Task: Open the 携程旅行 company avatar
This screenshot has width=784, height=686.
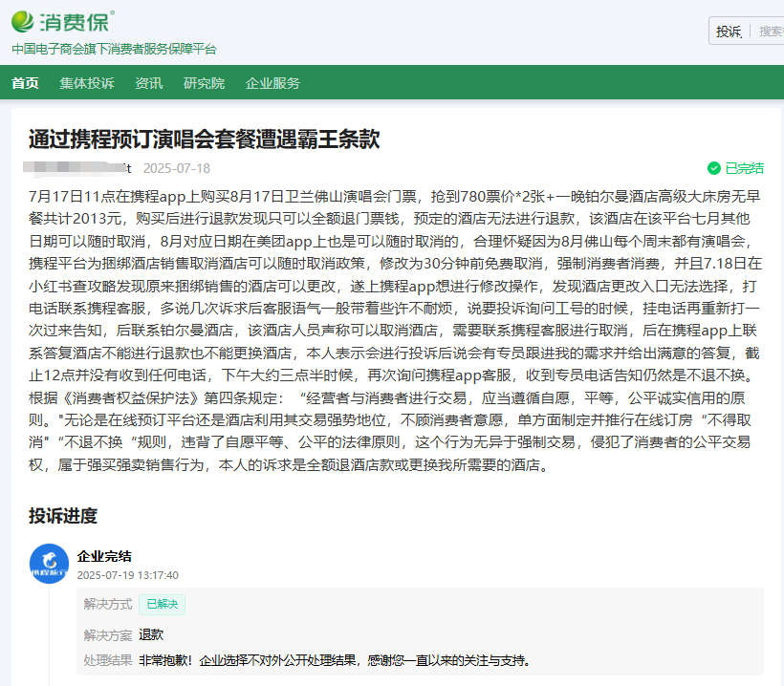Action: [49, 564]
